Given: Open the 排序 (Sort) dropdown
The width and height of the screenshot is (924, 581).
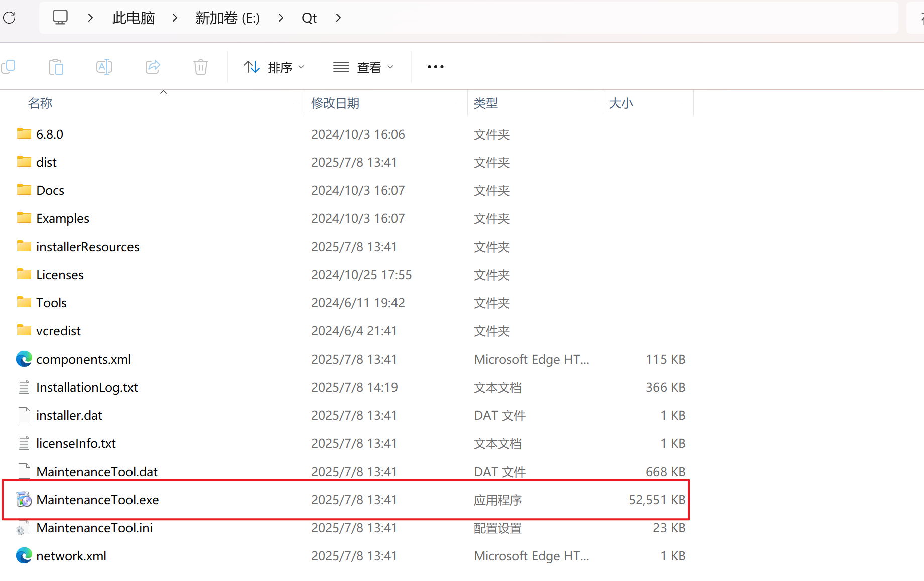Looking at the screenshot, I should (274, 66).
